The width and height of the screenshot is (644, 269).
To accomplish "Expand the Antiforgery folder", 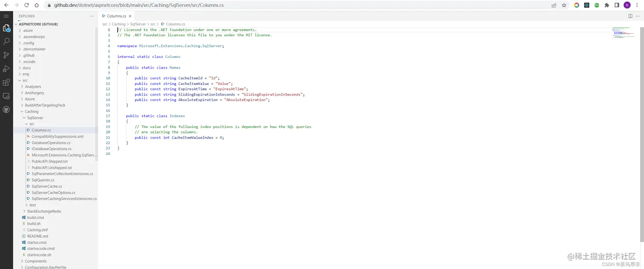I will (56, 93).
